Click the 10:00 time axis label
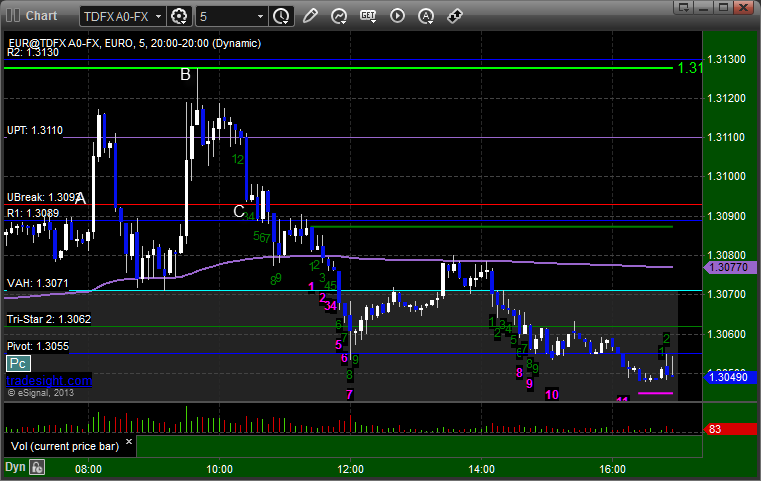This screenshot has width=761, height=481. click(x=219, y=469)
